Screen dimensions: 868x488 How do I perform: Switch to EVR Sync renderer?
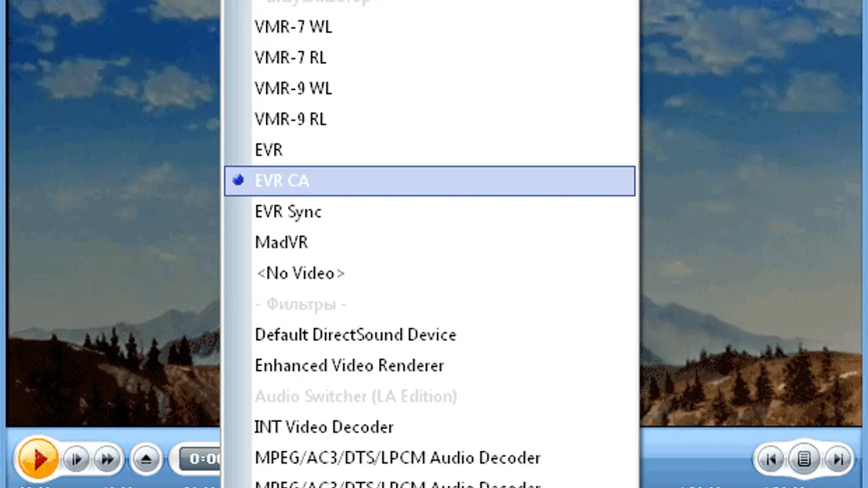pos(288,211)
